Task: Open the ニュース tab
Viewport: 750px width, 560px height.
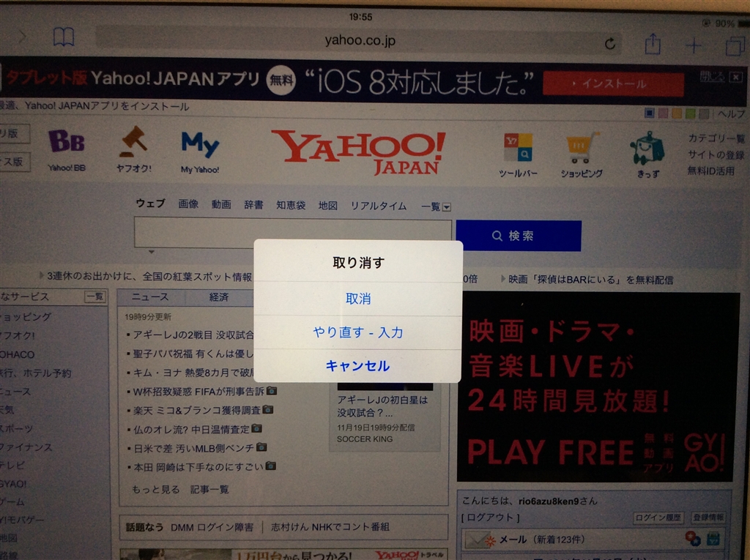Action: click(x=150, y=297)
